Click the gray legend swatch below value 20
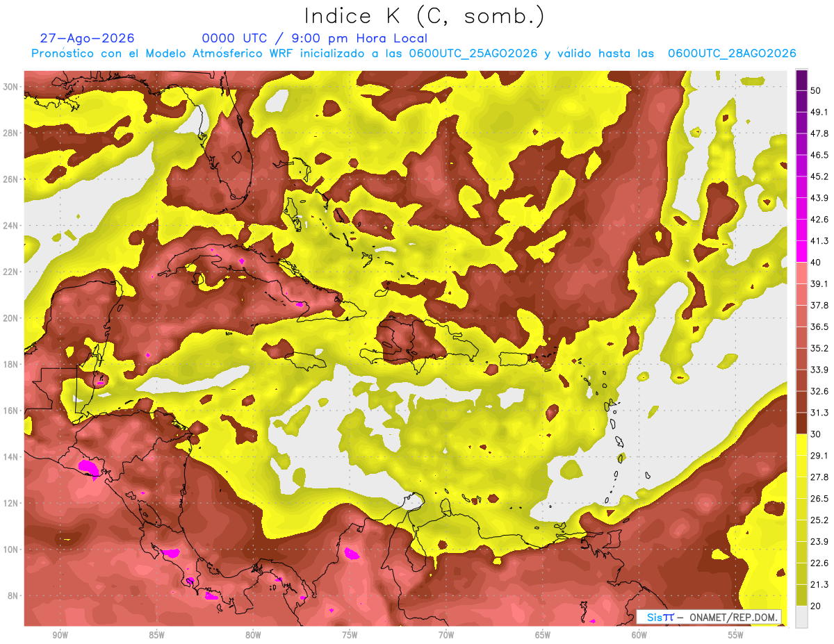The height and width of the screenshot is (644, 834). (801, 616)
